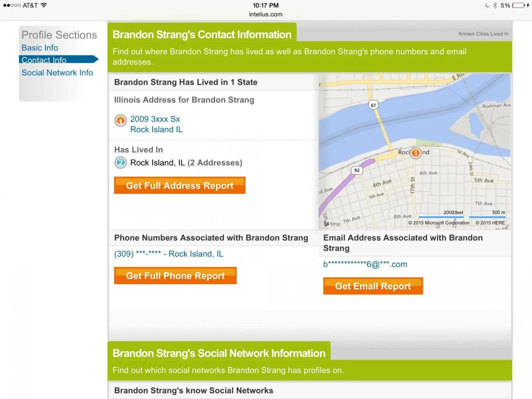Click the 2000 feet map scale label
This screenshot has width=532, height=399.
click(453, 212)
